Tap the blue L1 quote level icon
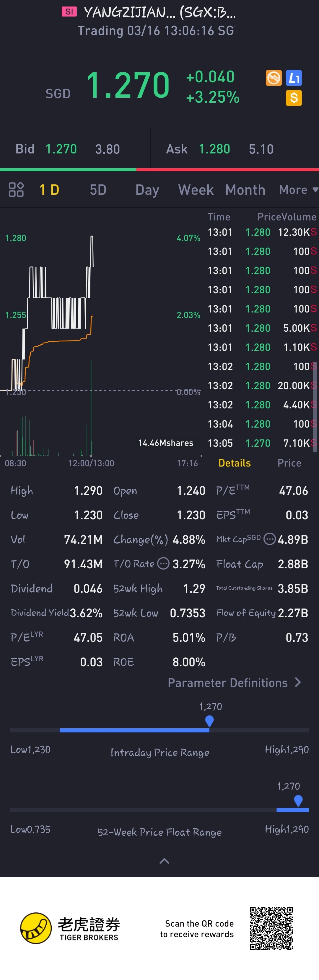The image size is (319, 980). [294, 78]
